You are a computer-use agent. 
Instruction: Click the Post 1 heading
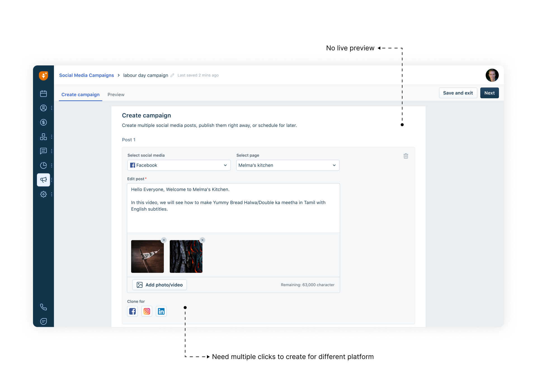click(x=129, y=140)
